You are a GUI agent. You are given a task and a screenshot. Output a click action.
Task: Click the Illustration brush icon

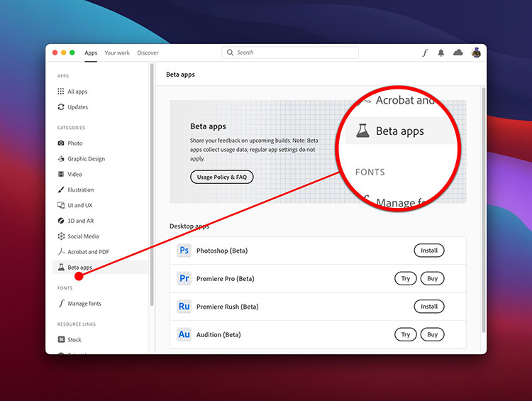click(x=61, y=189)
